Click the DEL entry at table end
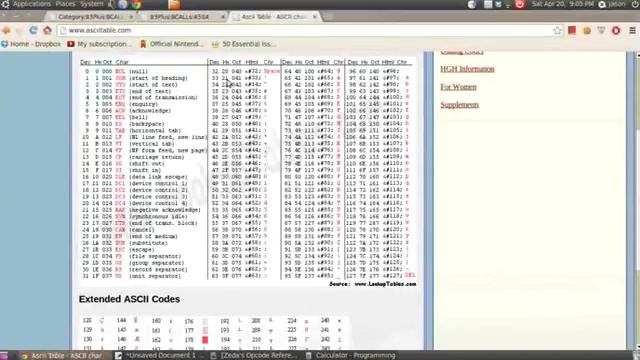Image resolution: width=640 pixels, height=360 pixels. pos(410,276)
